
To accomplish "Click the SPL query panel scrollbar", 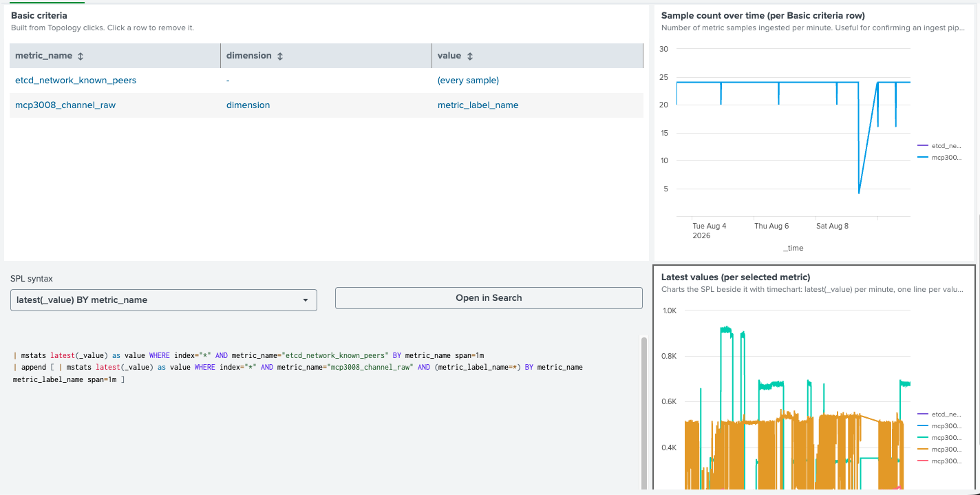I will pos(644,413).
